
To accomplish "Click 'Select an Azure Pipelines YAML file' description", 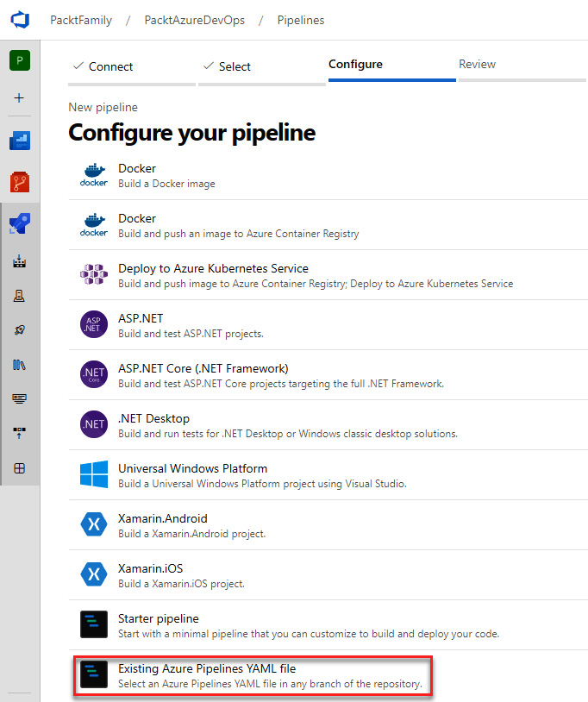I will (x=270, y=684).
